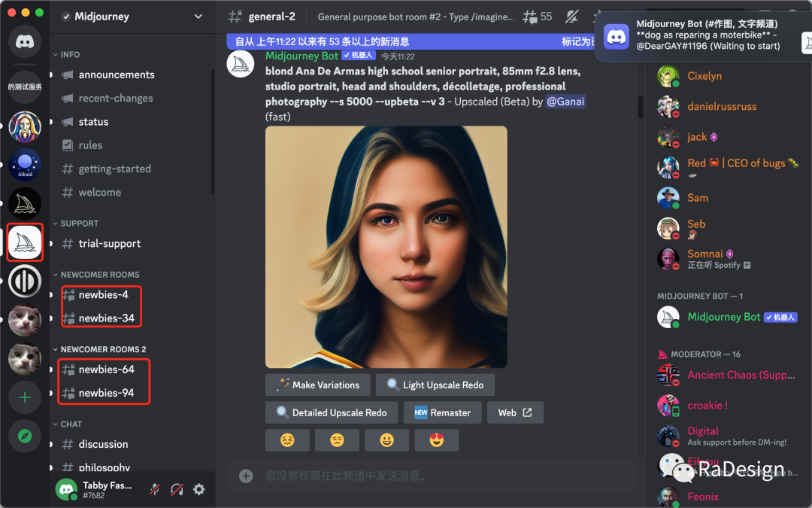
Task: Click the disabled message input field
Action: point(430,476)
